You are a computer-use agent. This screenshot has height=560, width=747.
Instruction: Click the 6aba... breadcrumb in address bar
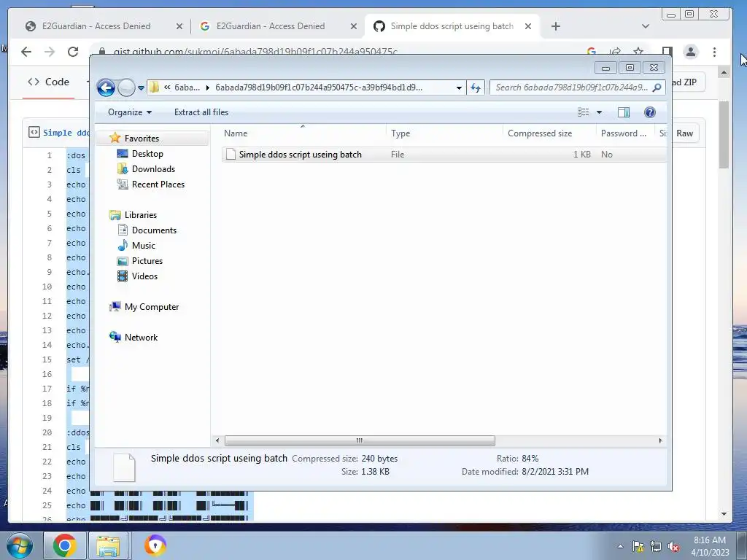pos(187,87)
